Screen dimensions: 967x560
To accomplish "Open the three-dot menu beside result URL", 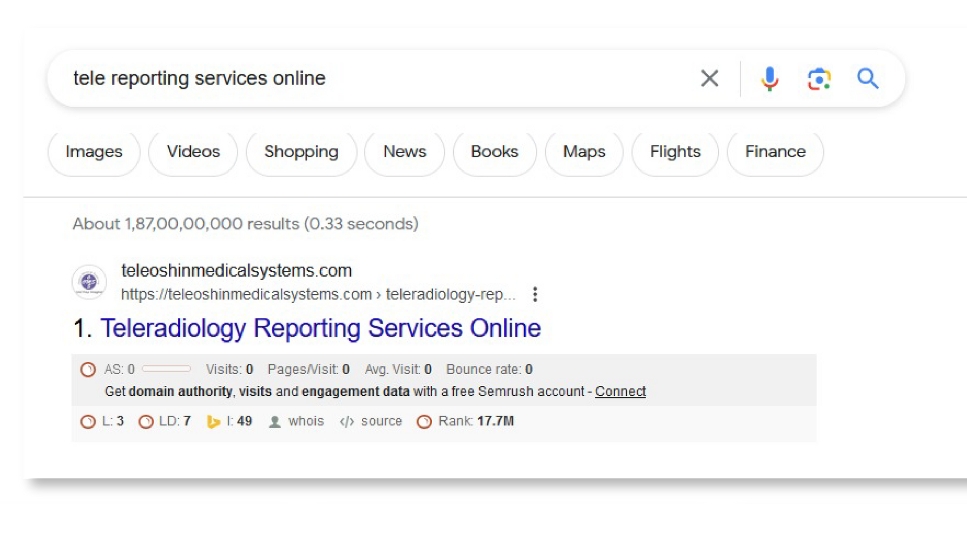I will pos(536,295).
